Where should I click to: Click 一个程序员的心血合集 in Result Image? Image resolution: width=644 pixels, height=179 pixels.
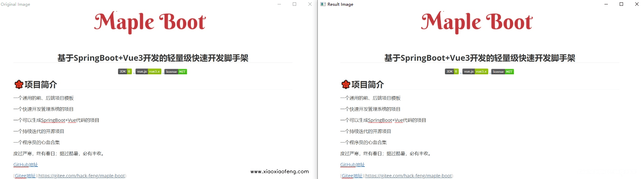(x=363, y=142)
